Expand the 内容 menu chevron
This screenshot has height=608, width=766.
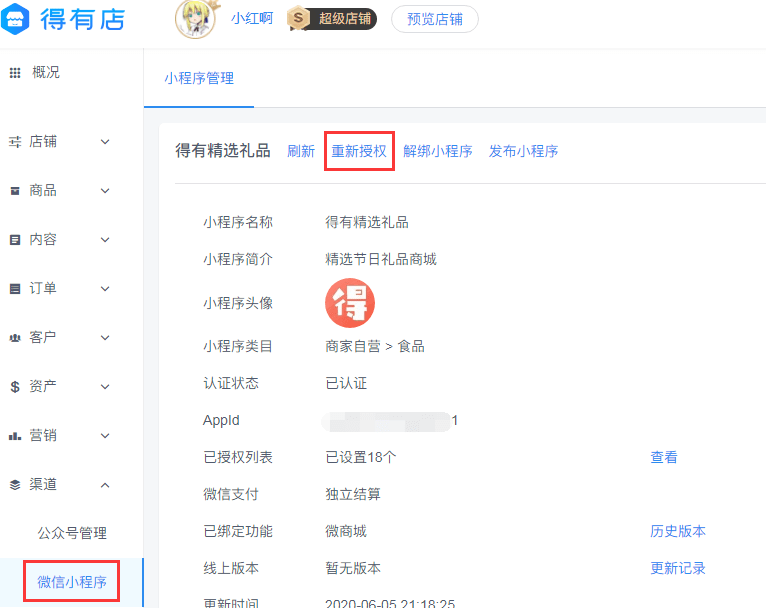[x=105, y=240]
